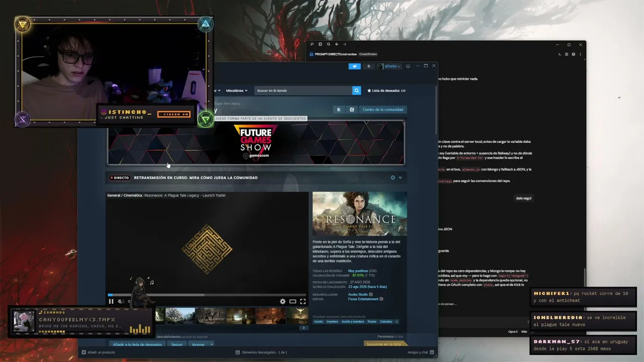This screenshot has height=362, width=644.
Task: Open trailer video settings gear
Action: 283,302
